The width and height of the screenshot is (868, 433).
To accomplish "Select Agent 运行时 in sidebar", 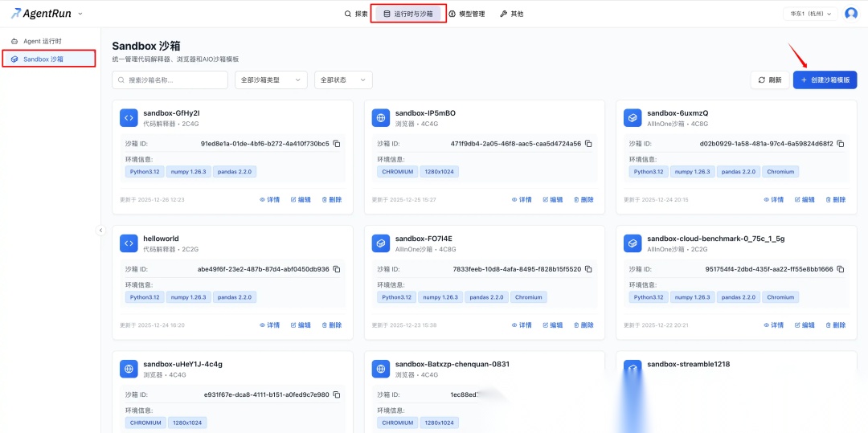I will point(50,42).
